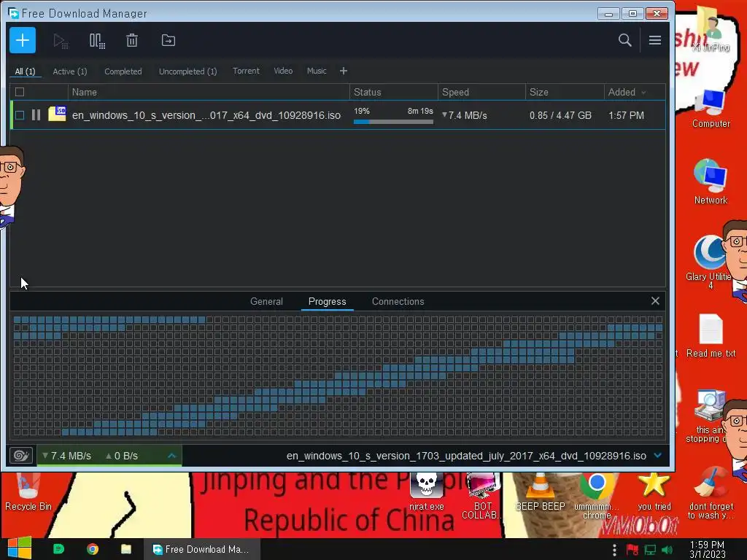Open the njrat.exe desktop icon

pyautogui.click(x=426, y=492)
